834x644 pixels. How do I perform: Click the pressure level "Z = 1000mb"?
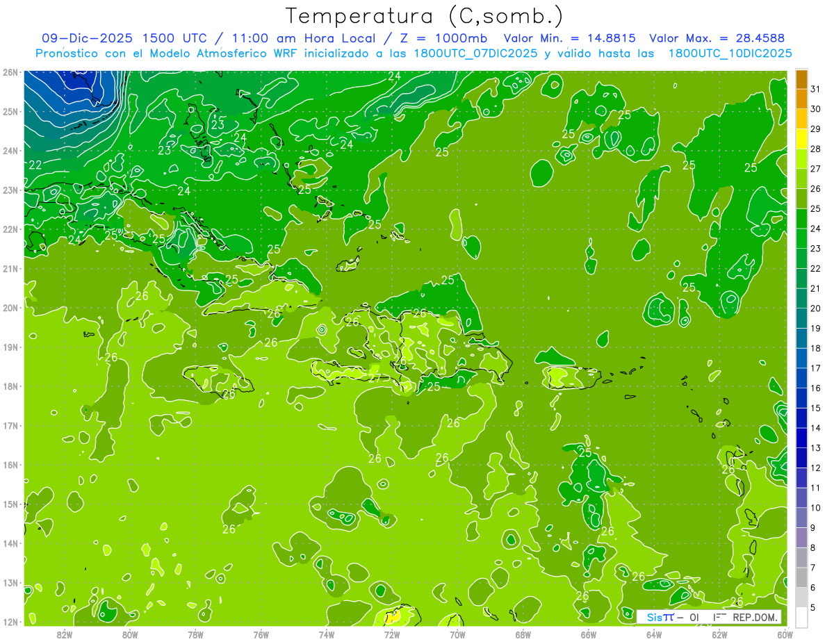[442, 38]
